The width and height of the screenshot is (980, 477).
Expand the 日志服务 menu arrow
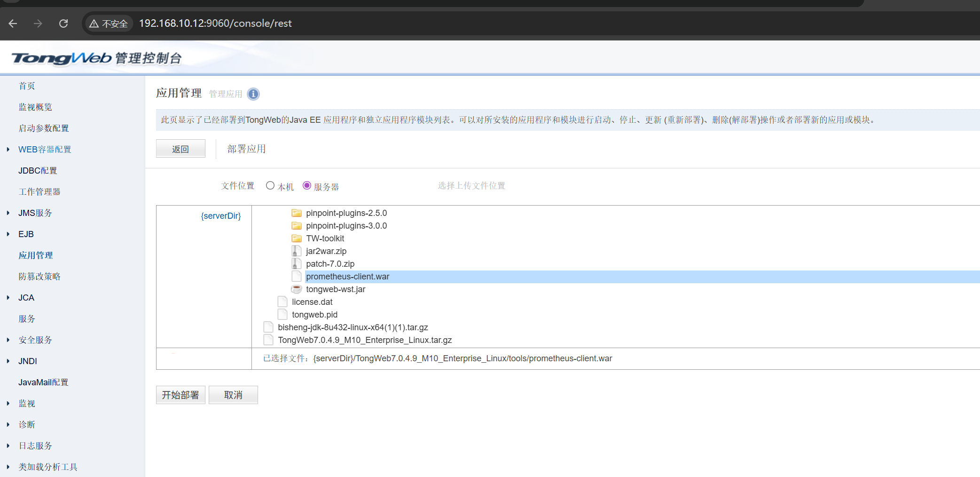click(x=8, y=446)
